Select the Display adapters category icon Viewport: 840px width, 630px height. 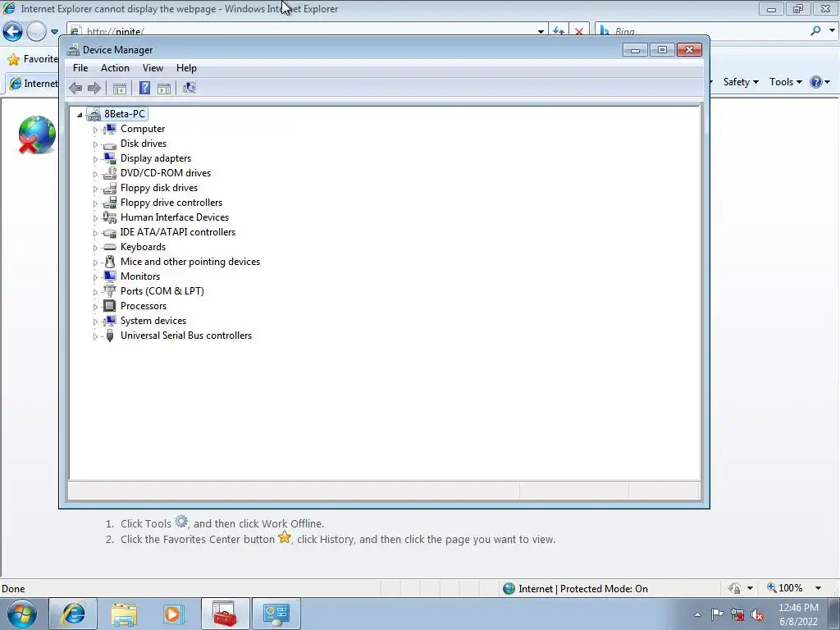(109, 158)
